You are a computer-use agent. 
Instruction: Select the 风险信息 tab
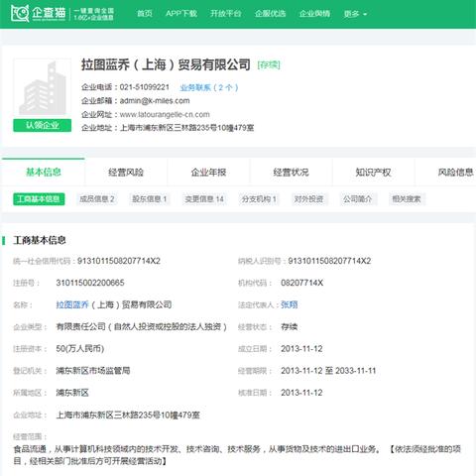click(x=455, y=172)
